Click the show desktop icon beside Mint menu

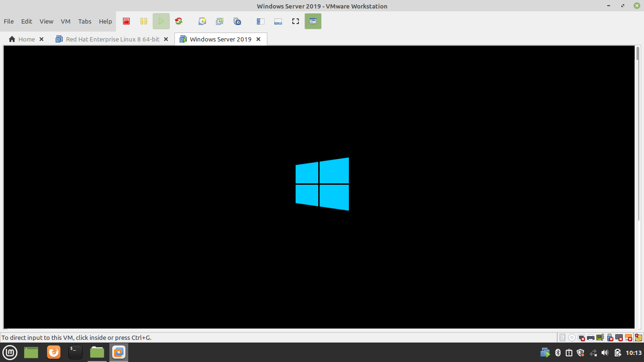point(31,352)
